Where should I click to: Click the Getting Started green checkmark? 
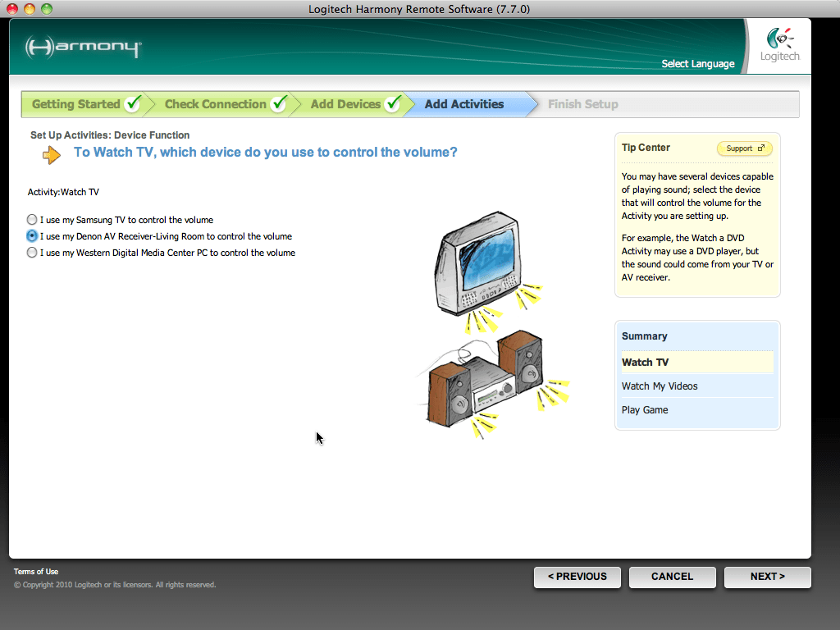click(133, 104)
